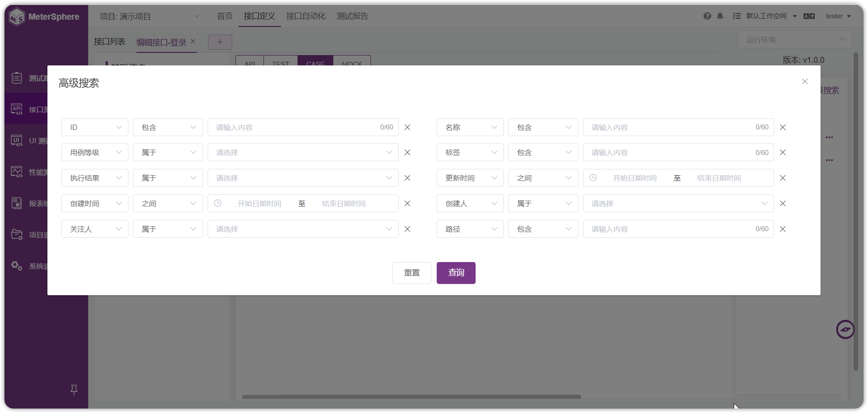Expand the 运行环境 dropdown

pyautogui.click(x=795, y=39)
